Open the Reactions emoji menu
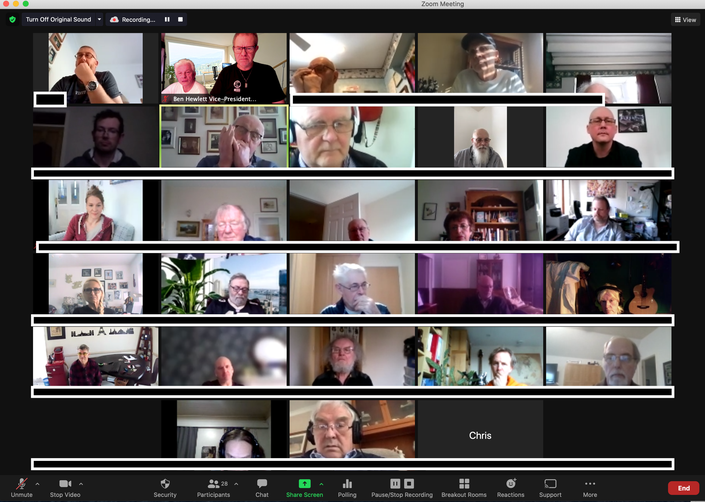The width and height of the screenshot is (705, 502). [510, 484]
